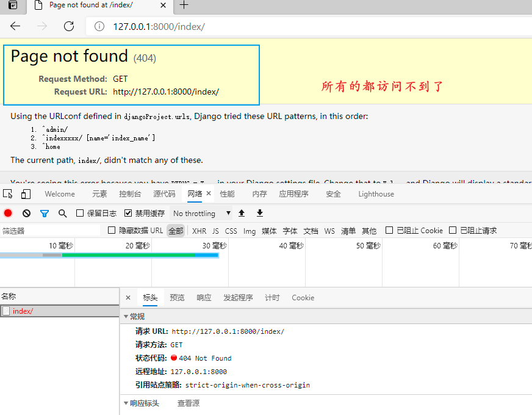Select 发起程序 details tab
532x415 pixels.
pyautogui.click(x=238, y=298)
